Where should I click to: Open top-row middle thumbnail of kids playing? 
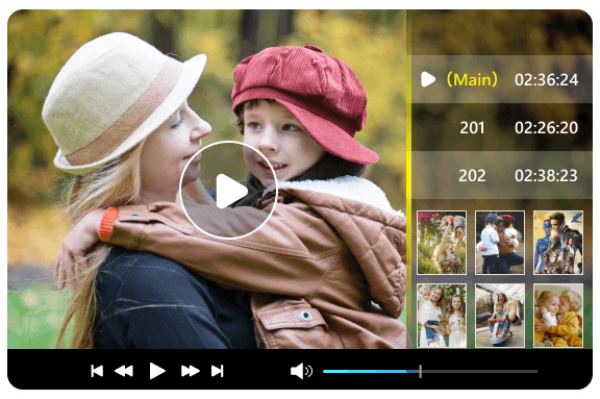(500, 242)
